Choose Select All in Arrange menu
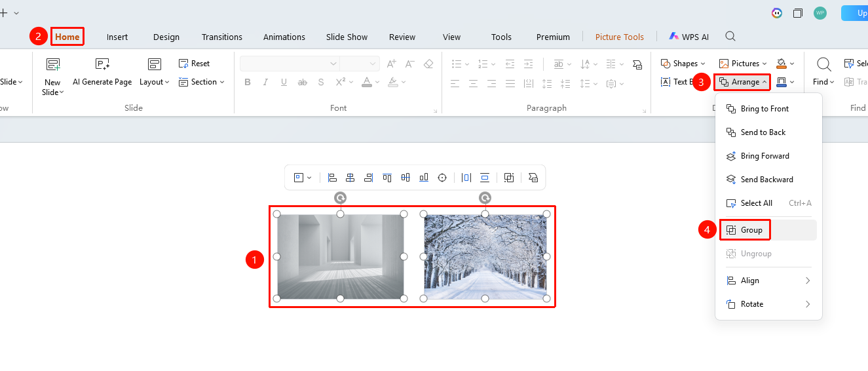The image size is (868, 371). [x=768, y=203]
